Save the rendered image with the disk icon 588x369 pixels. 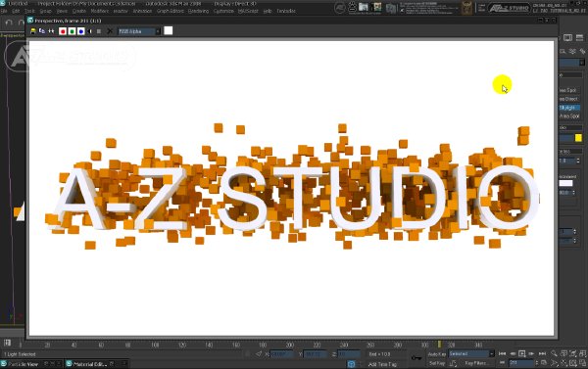[33, 31]
